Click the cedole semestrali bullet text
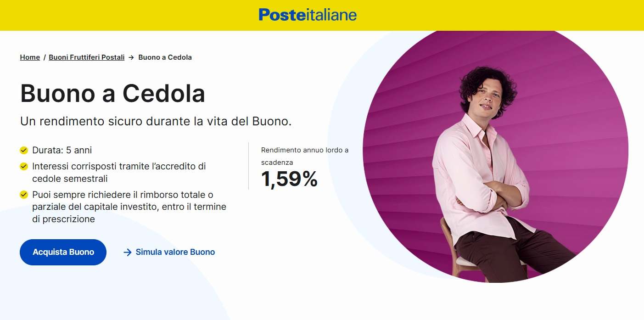Screen dimensions: 644x320 (119, 172)
